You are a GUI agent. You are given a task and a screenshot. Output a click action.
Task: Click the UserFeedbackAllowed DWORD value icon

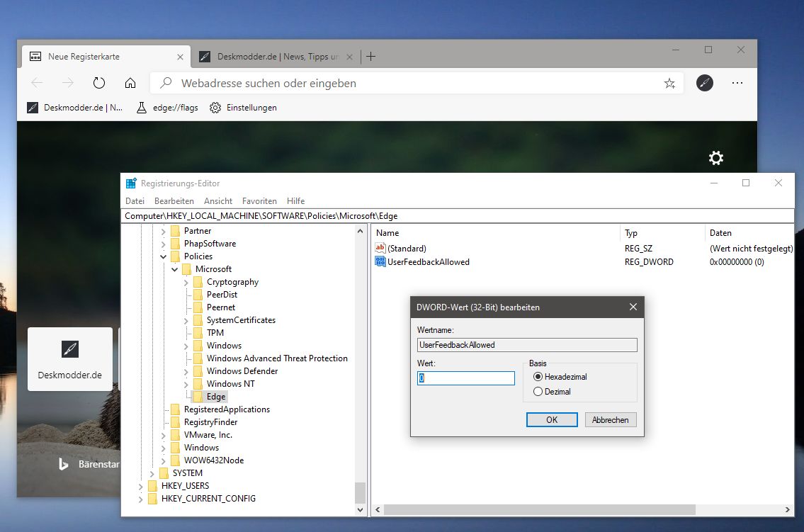pyautogui.click(x=380, y=261)
